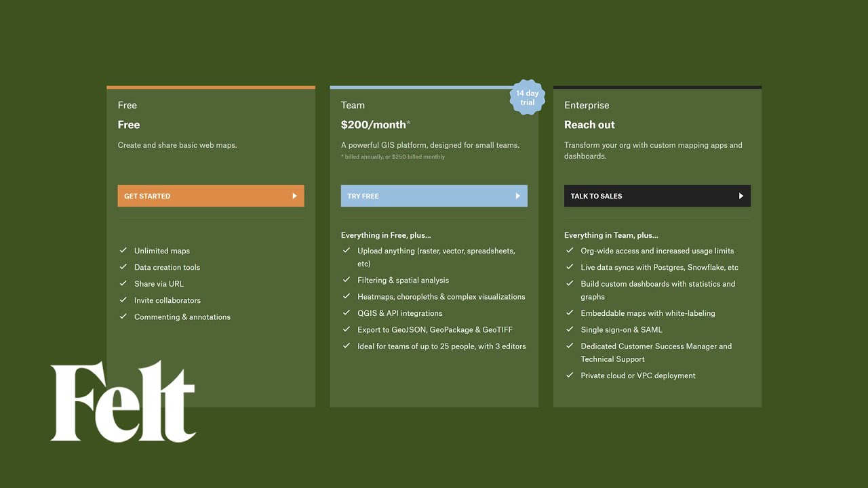Click checkmark beside Heatmaps, choropleths feature
Viewport: 868px width, 488px height.
pyautogui.click(x=346, y=296)
